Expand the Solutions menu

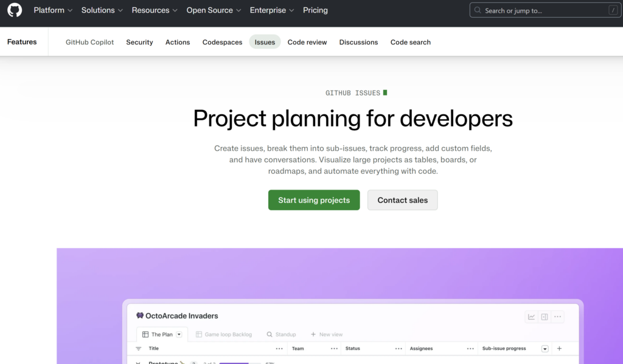(x=102, y=10)
